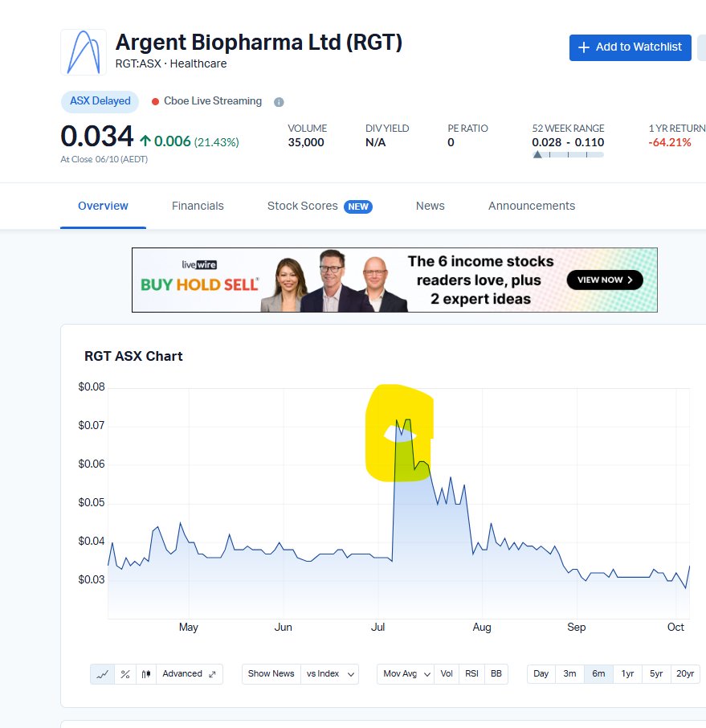Open the Overview tab
The width and height of the screenshot is (706, 728).
pyautogui.click(x=103, y=207)
